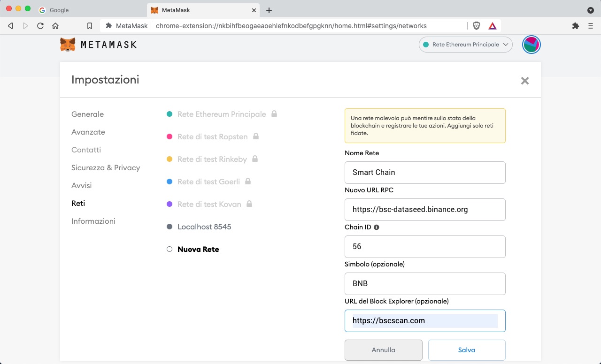Select Rete di test Rinkeby
Image resolution: width=601 pixels, height=364 pixels.
[212, 159]
